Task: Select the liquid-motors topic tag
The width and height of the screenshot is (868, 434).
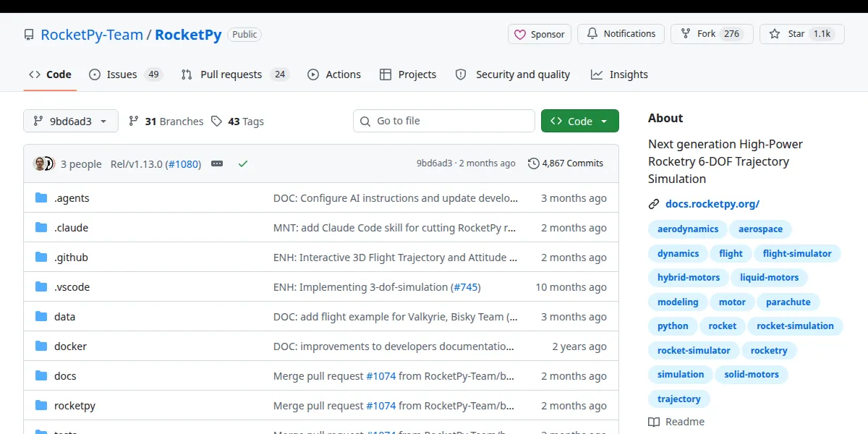Action: [x=769, y=278]
